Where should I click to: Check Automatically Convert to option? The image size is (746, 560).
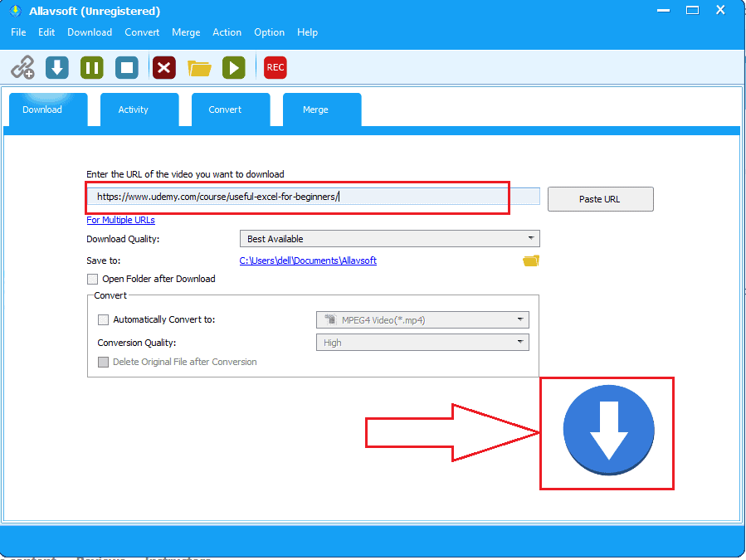pyautogui.click(x=103, y=319)
